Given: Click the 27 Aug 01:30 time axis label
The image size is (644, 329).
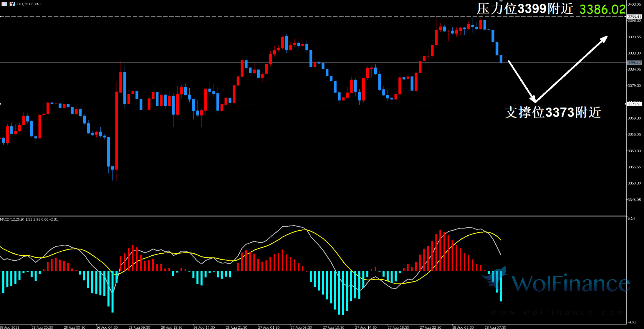Looking at the screenshot, I should (x=269, y=327).
